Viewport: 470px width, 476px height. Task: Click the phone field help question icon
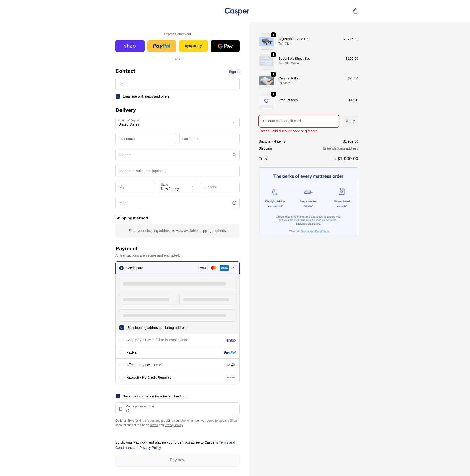pyautogui.click(x=234, y=203)
